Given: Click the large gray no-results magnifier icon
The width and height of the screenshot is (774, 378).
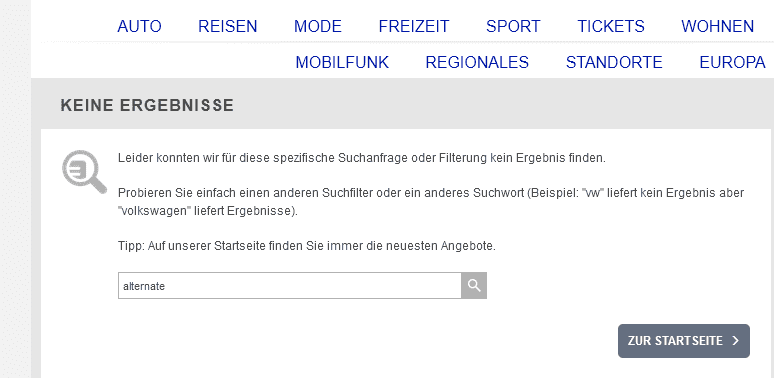Looking at the screenshot, I should [84, 172].
